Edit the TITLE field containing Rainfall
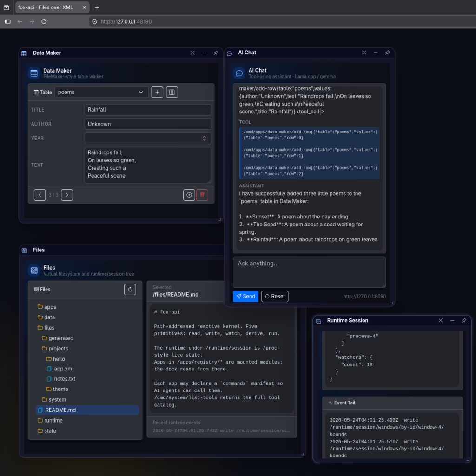 click(147, 110)
